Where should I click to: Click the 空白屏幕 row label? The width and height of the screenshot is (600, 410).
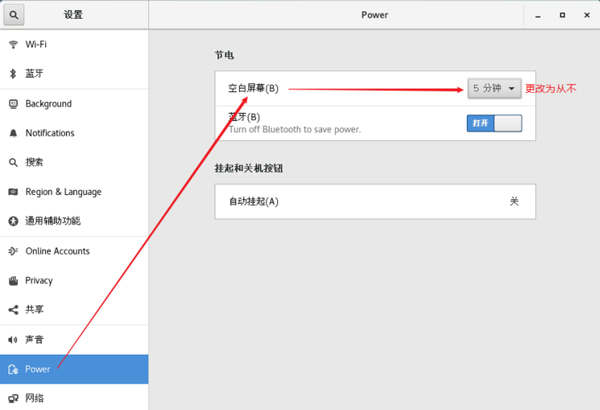(253, 88)
